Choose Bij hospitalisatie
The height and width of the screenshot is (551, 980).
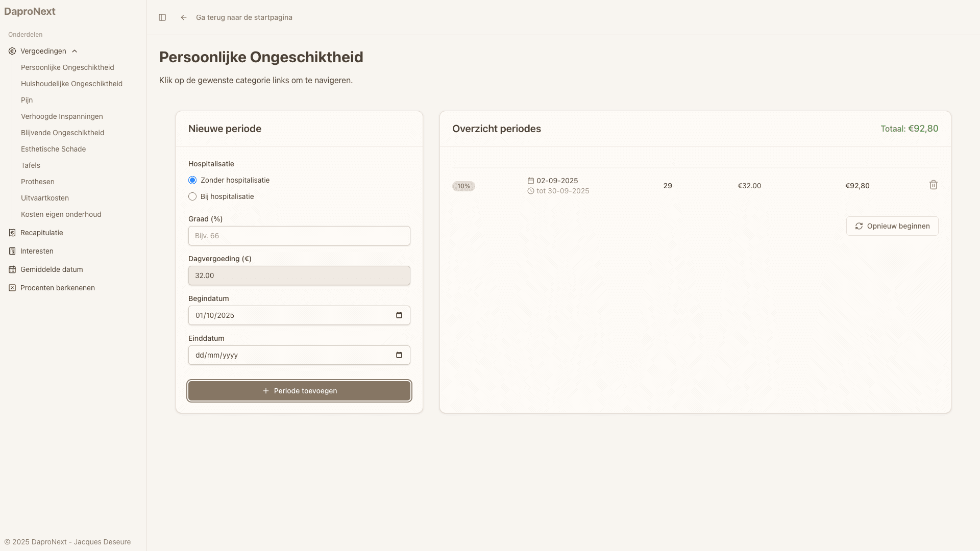tap(192, 196)
